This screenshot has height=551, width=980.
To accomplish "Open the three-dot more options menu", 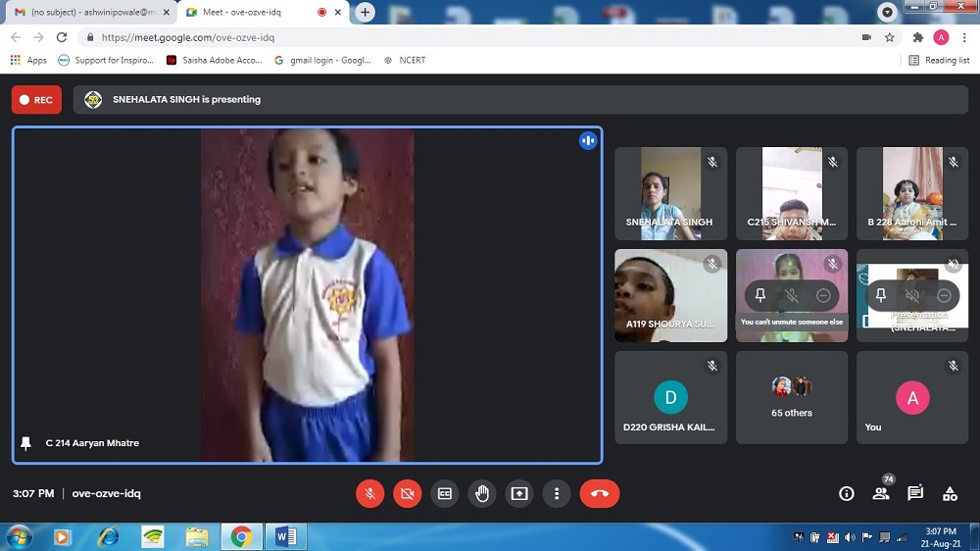I will (x=556, y=493).
